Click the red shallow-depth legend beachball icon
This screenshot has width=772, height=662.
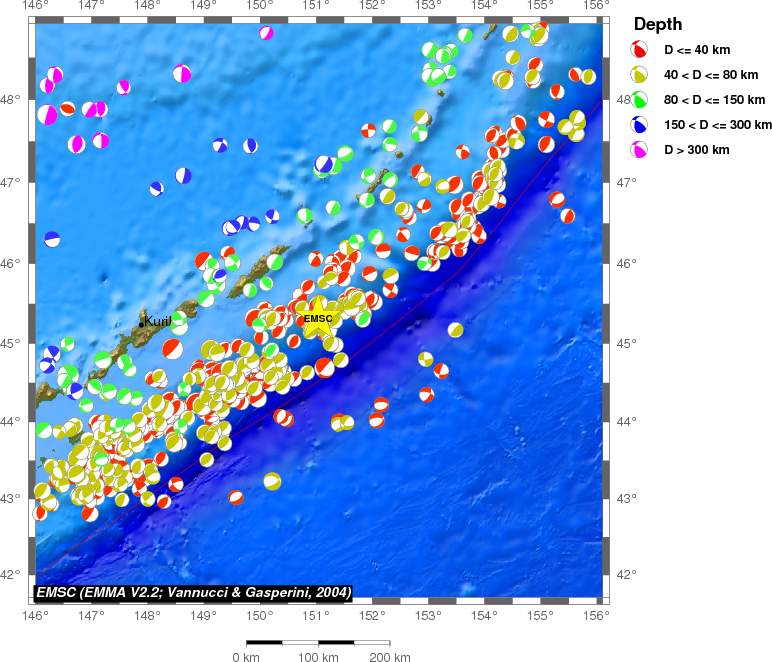[639, 49]
